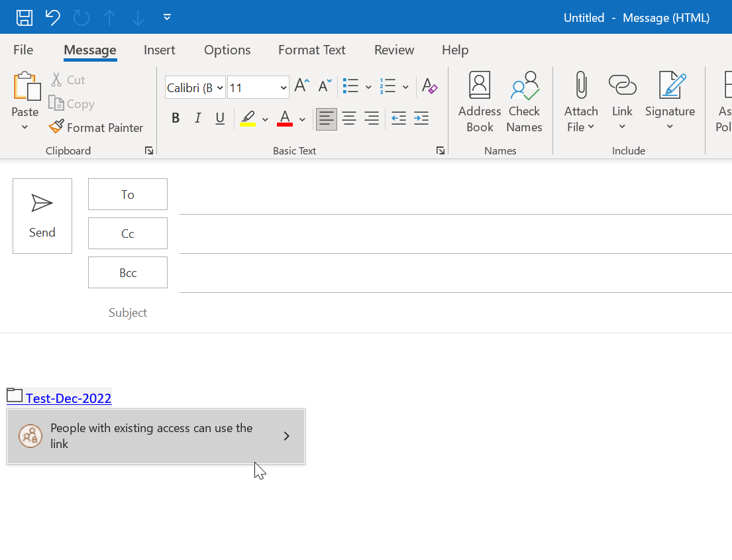
Task: Click the people-access permission icon
Action: pyautogui.click(x=30, y=436)
